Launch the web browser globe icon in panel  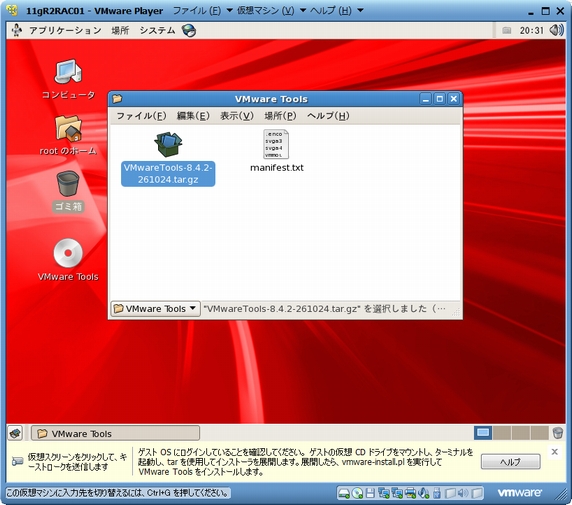coord(189,31)
